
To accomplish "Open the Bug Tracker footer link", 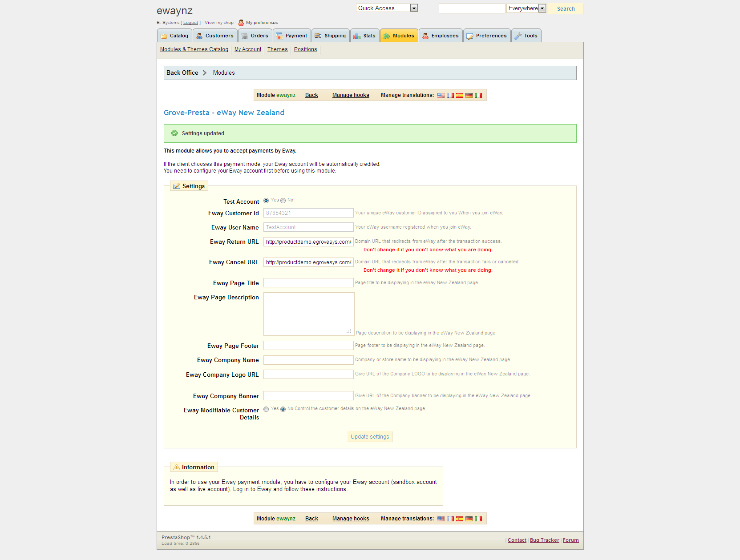I will (x=545, y=540).
